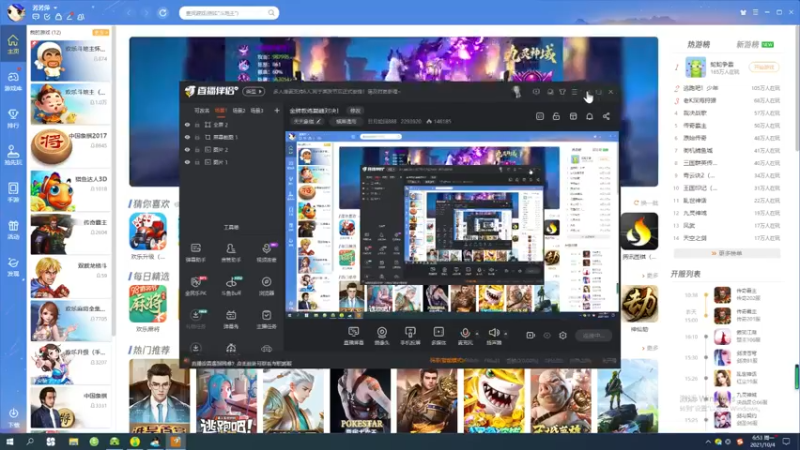Click the notification bell in the streaming window
Image resolution: width=800 pixels, height=450 pixels.
pyautogui.click(x=589, y=116)
